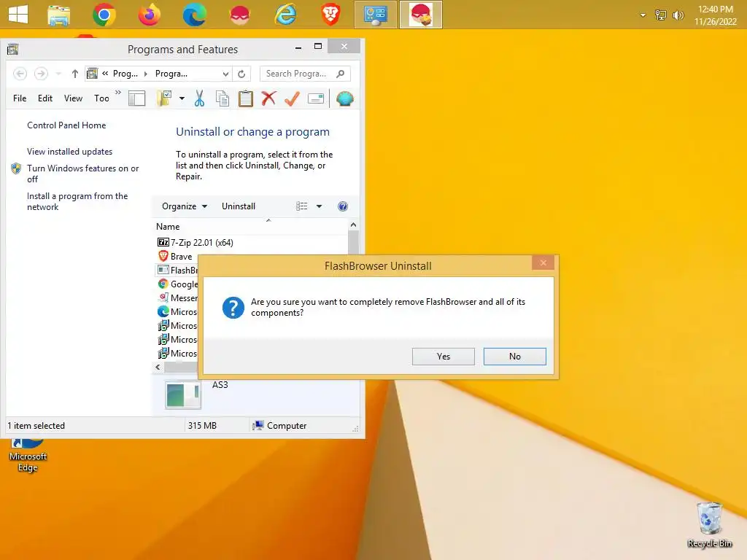
Task: Cancel uninstall with the No button
Action: [x=514, y=356]
